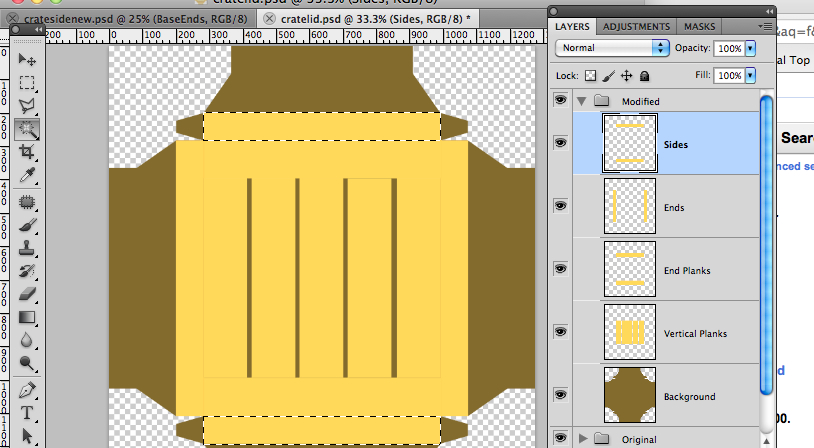Screen dimensions: 814x448
Task: Select the Original group folder icon
Action: point(601,439)
